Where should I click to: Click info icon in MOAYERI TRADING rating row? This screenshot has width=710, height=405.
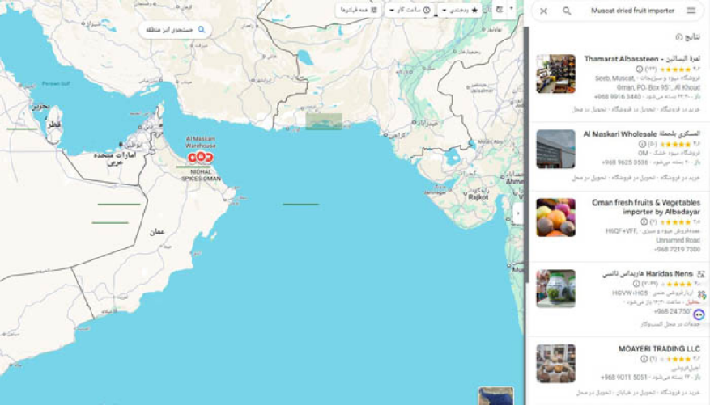[644, 359]
